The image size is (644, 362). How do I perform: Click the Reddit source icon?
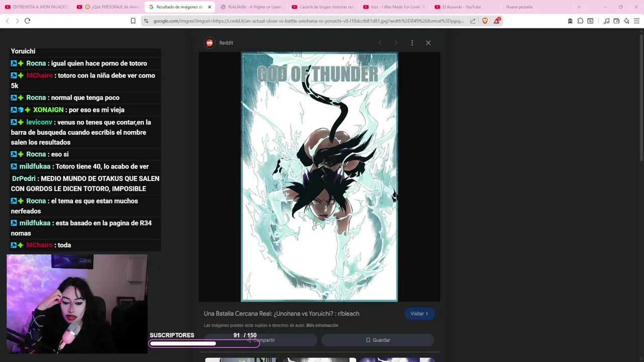pos(209,43)
